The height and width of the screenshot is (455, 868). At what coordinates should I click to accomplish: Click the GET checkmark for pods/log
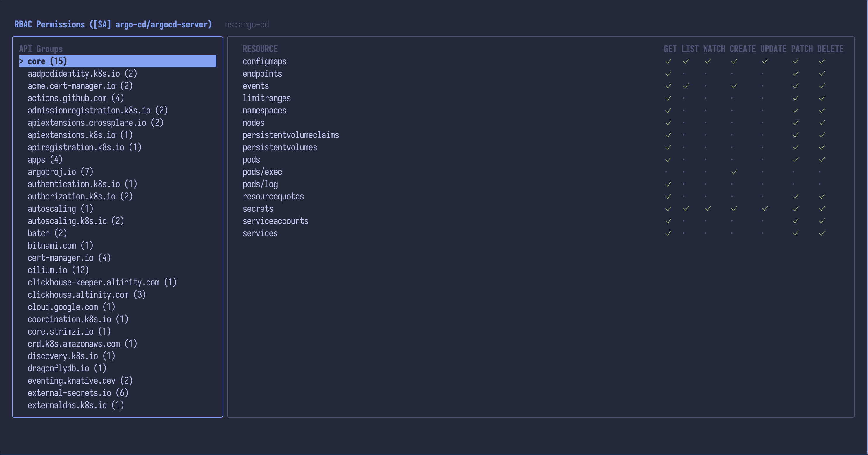click(x=668, y=184)
